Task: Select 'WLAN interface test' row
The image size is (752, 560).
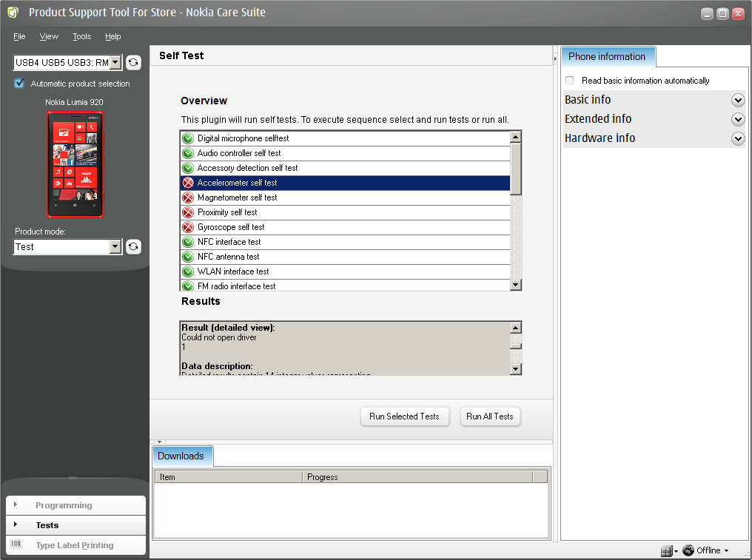Action: 346,271
